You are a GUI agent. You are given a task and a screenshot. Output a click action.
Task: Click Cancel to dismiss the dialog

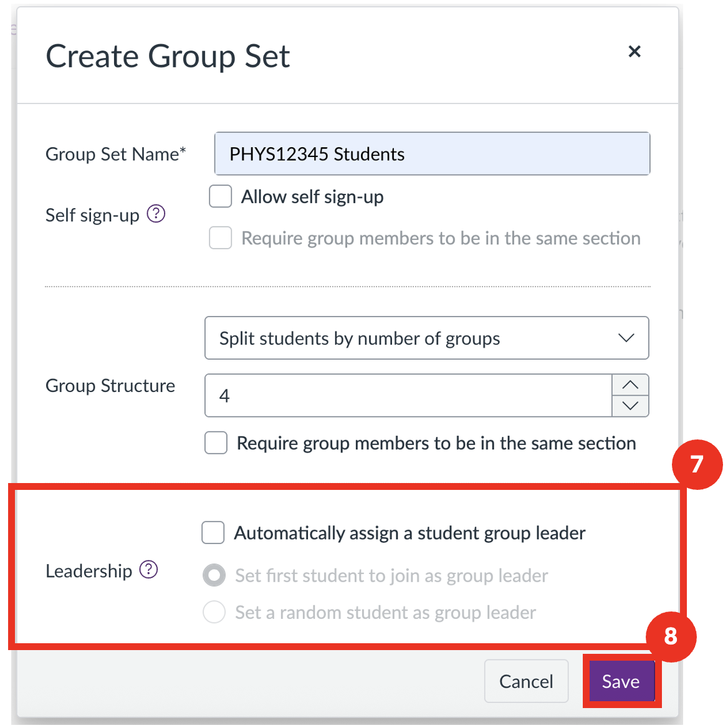tap(526, 681)
